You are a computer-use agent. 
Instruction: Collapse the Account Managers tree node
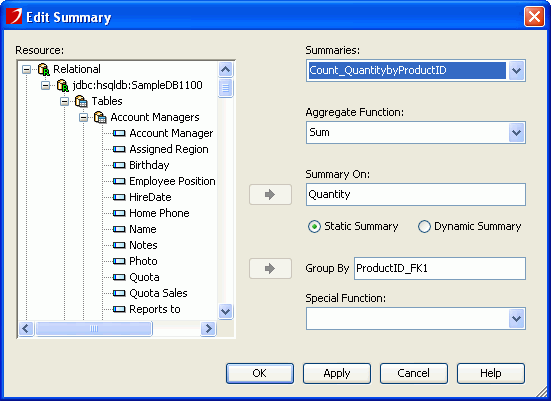[x=83, y=117]
